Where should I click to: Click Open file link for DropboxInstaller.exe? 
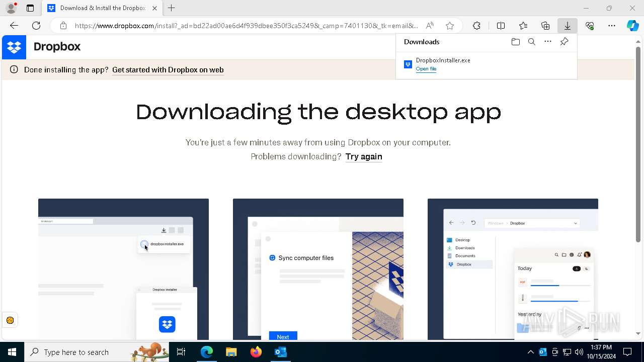(426, 69)
